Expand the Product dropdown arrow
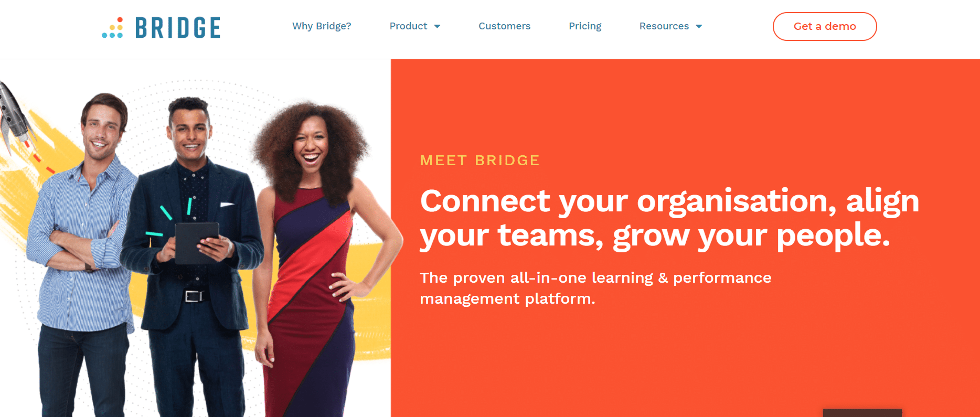This screenshot has height=417, width=980. (x=437, y=26)
